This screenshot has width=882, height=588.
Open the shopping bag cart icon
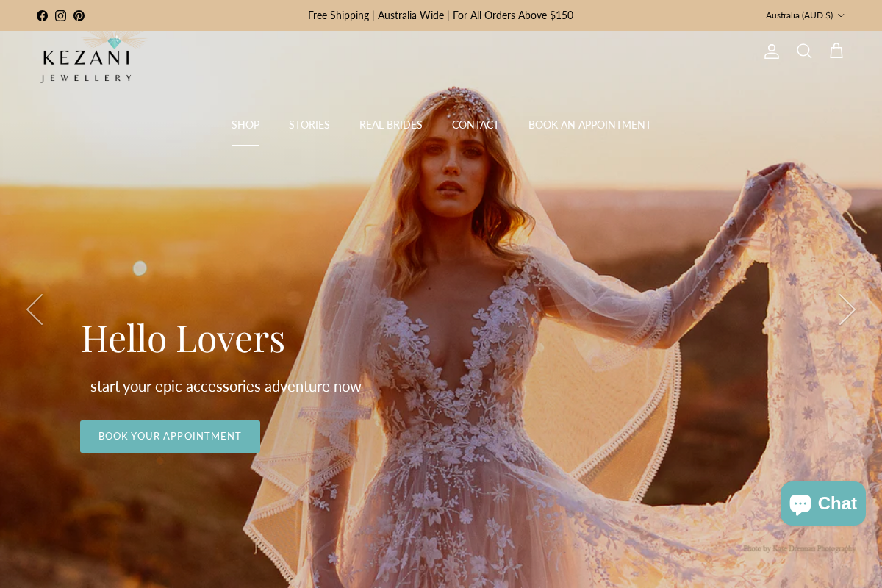[x=836, y=51]
